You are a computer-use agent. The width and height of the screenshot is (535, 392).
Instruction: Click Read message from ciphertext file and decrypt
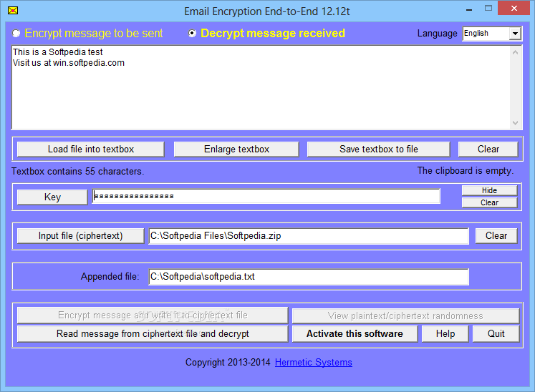pos(153,334)
